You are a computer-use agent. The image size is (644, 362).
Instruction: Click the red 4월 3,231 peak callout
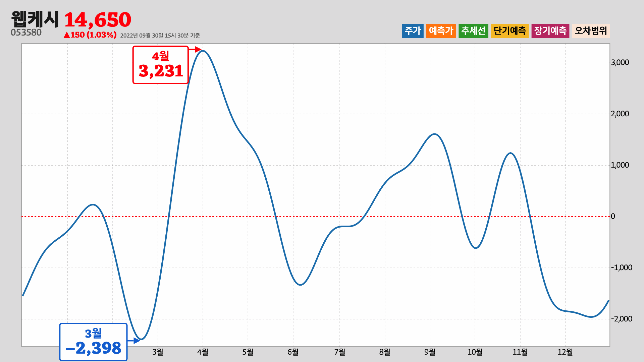click(160, 65)
